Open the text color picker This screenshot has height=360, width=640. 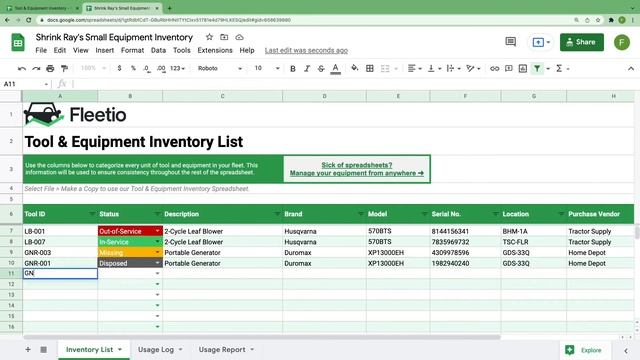[x=336, y=69]
